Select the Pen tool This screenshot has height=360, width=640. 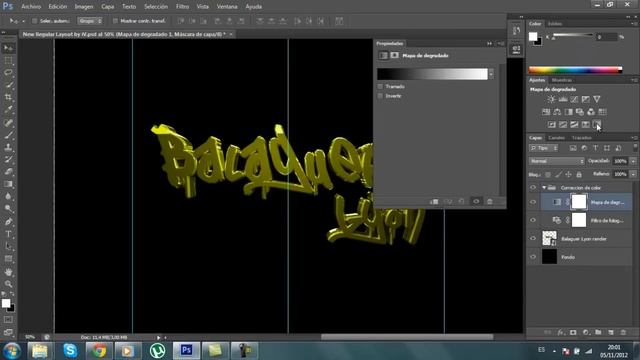(x=8, y=222)
